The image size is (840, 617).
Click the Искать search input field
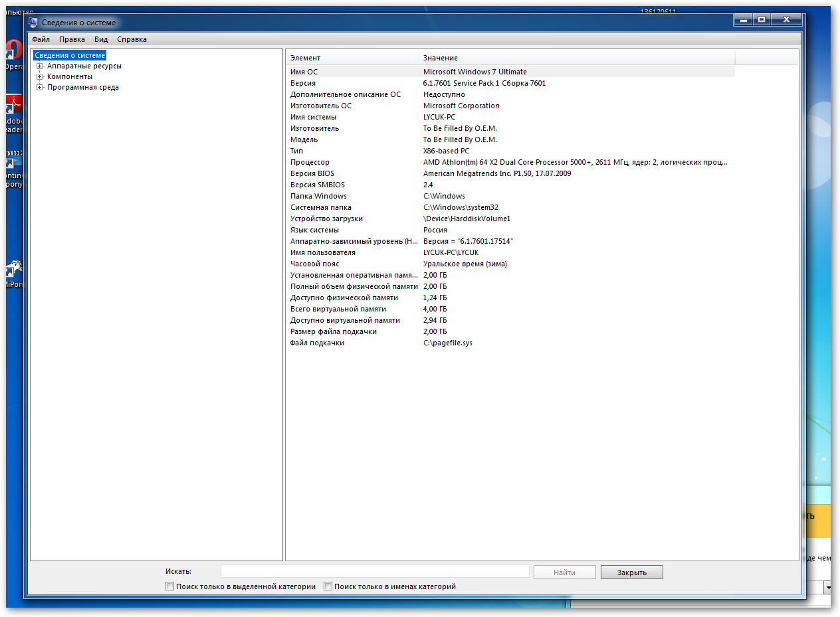point(375,571)
